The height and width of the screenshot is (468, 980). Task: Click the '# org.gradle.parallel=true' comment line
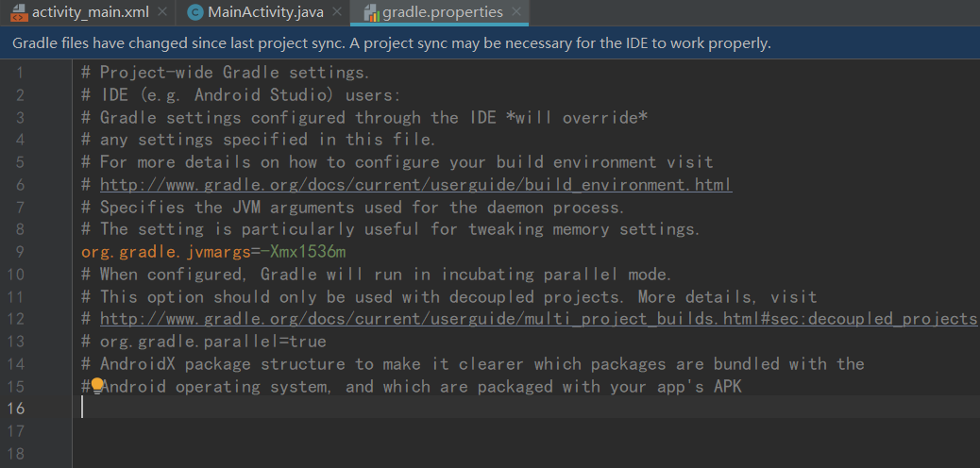tap(204, 342)
